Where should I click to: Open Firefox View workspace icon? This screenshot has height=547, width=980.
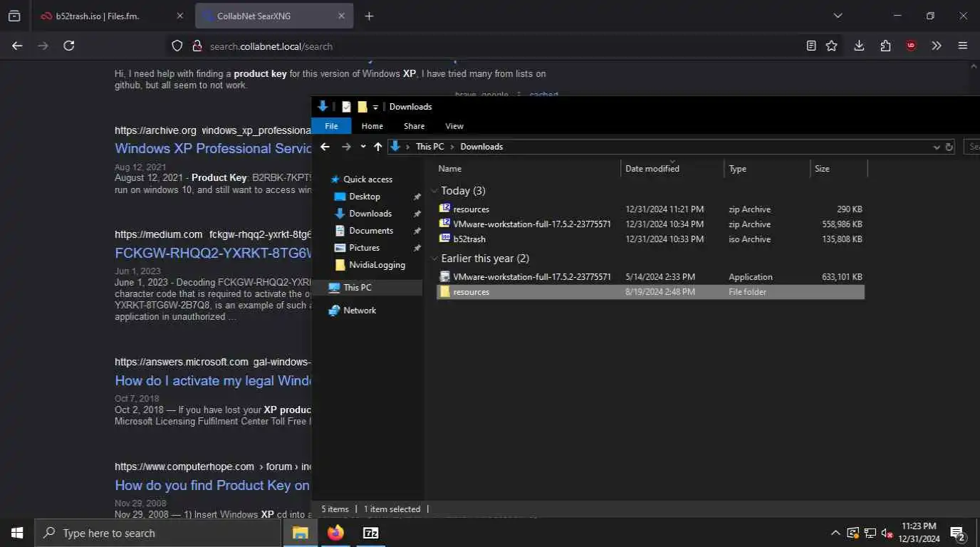(x=14, y=16)
